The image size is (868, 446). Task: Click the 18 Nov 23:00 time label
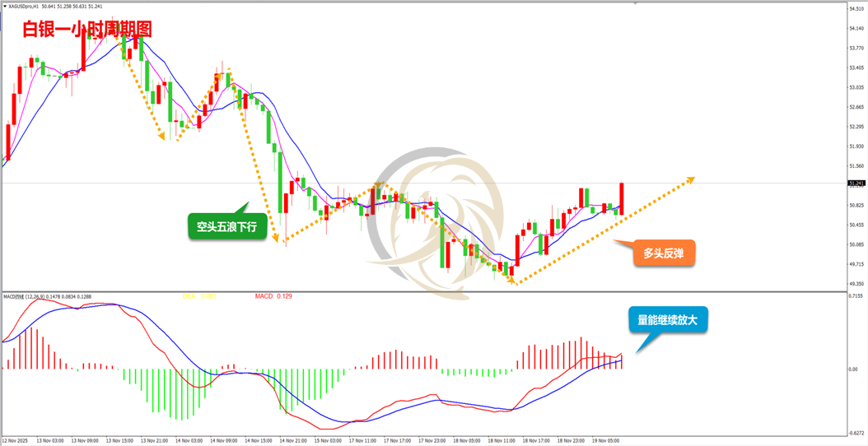click(570, 441)
